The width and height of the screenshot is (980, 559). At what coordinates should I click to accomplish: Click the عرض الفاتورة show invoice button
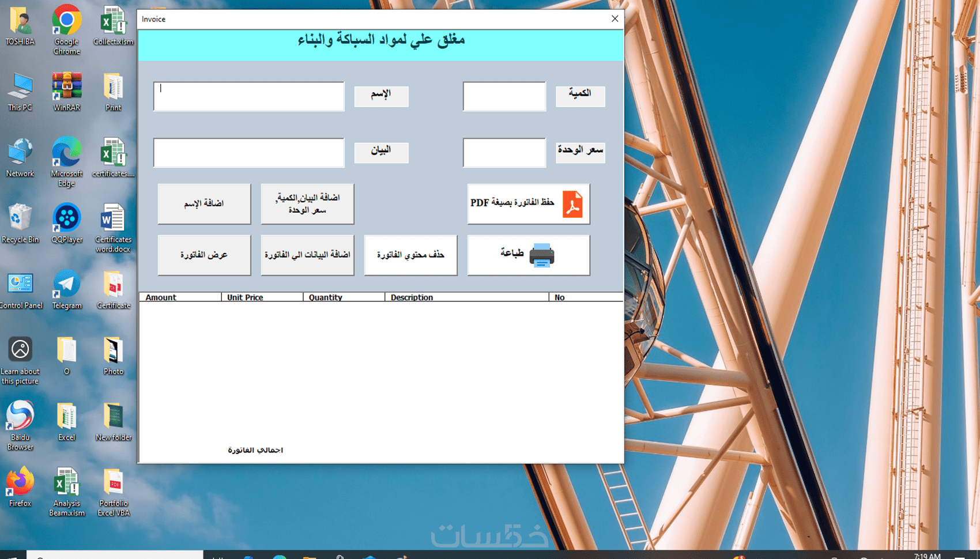204,255
